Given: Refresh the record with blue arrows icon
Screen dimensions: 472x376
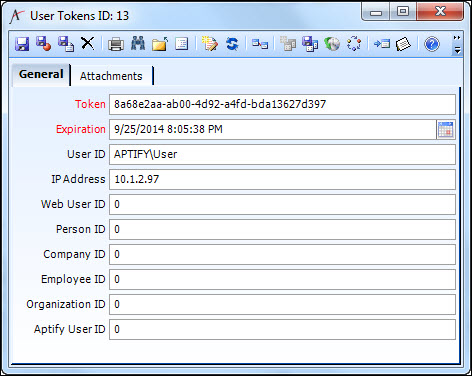Looking at the screenshot, I should tap(232, 44).
